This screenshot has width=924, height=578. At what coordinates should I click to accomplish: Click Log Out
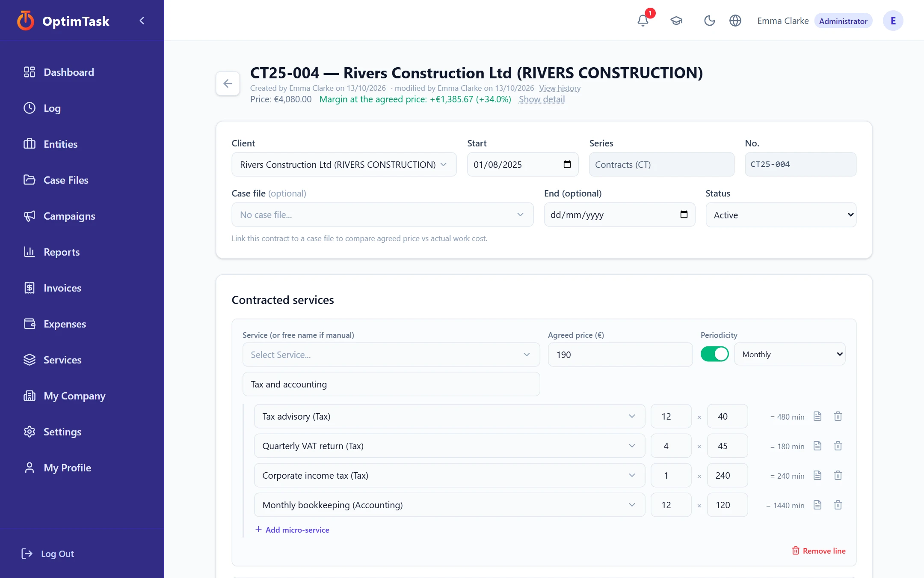(x=48, y=554)
